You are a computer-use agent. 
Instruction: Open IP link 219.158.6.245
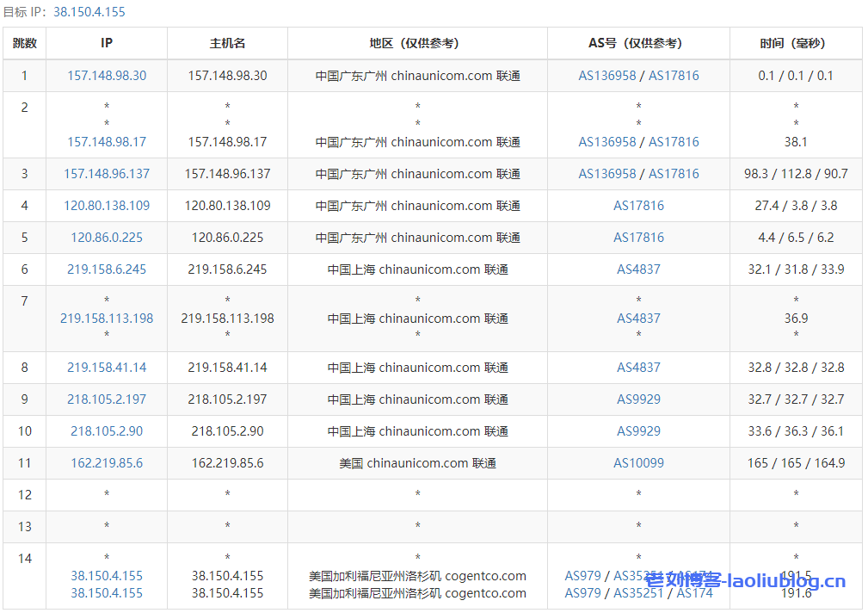pyautogui.click(x=106, y=269)
